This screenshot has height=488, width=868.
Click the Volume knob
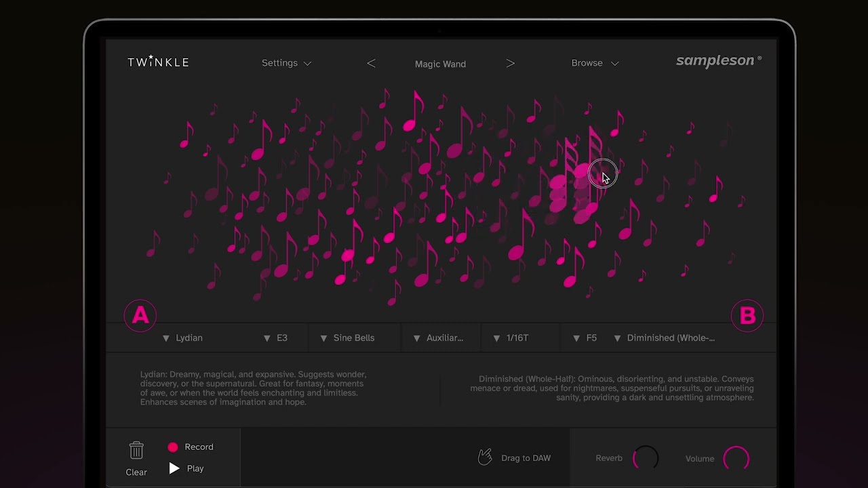click(736, 458)
